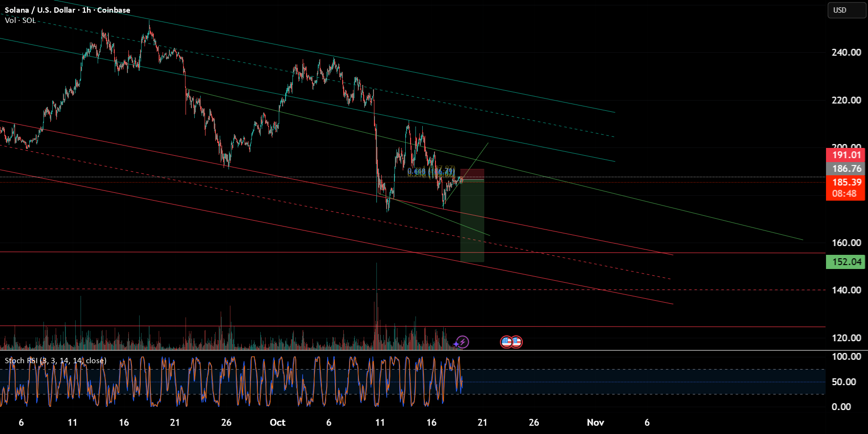This screenshot has height=434, width=868.
Task: Open the USD currency selector
Action: pos(846,10)
